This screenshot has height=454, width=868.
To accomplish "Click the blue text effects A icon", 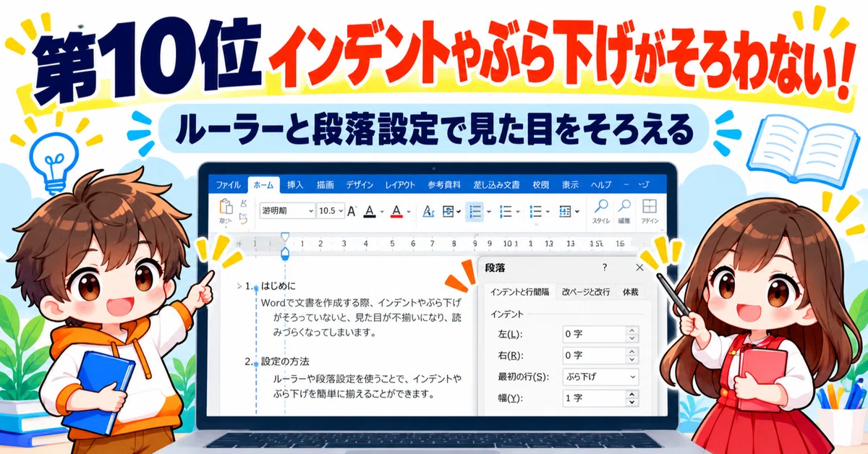I will (427, 211).
